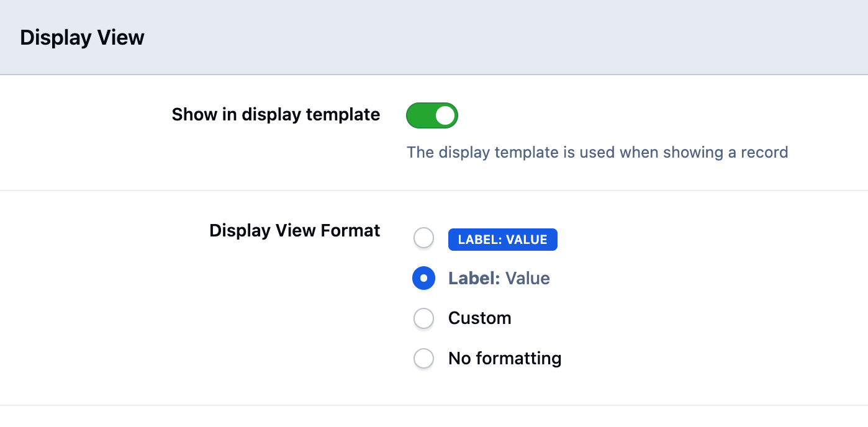Screen dimensions: 868x427
Task: Click the display template helper text
Action: point(597,152)
